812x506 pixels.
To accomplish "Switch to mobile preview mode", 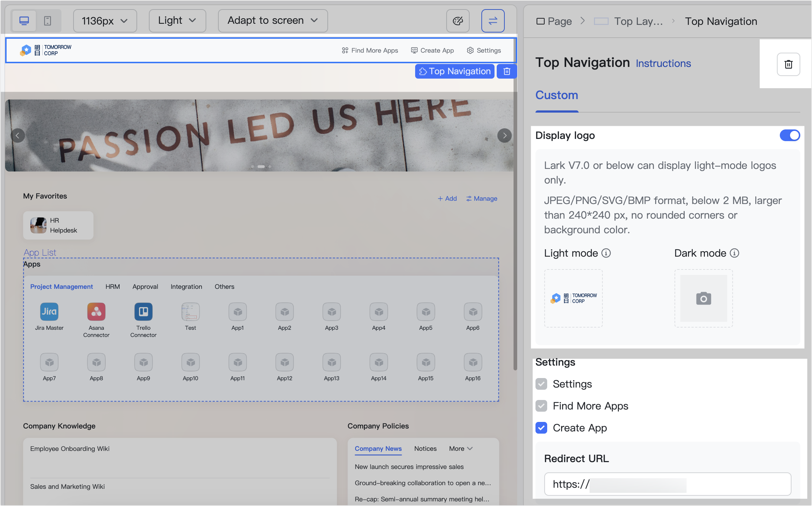I will [x=48, y=21].
